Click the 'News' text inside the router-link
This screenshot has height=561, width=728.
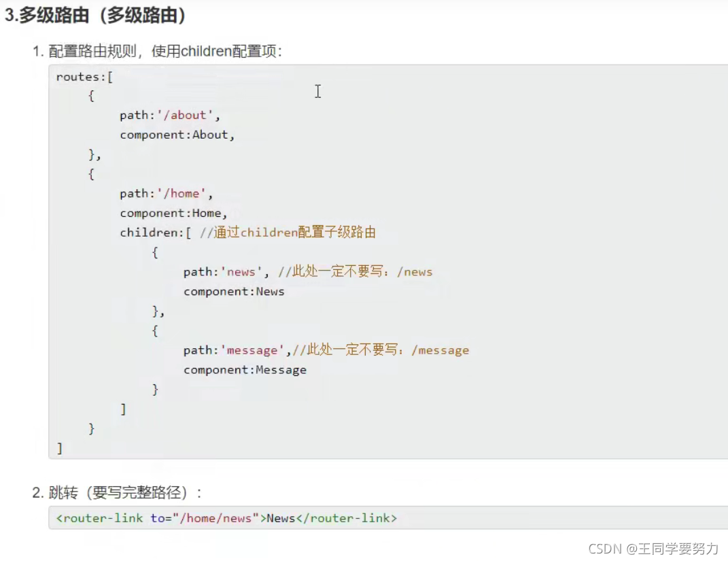[x=281, y=518]
